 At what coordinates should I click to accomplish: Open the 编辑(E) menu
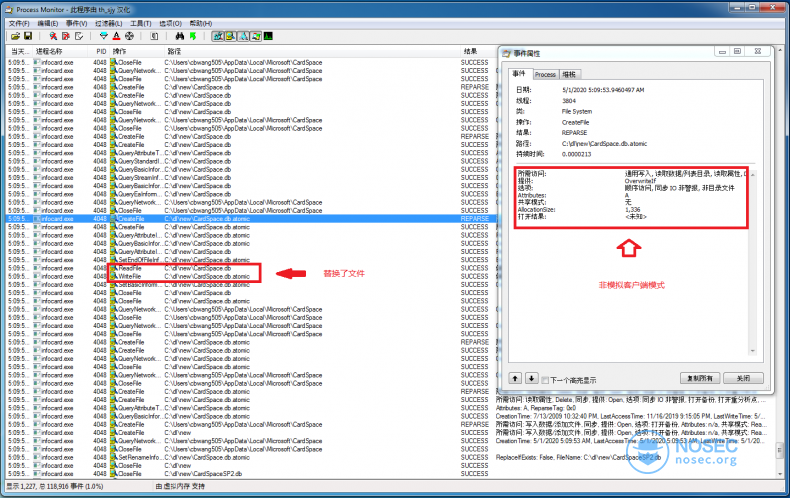coord(48,24)
